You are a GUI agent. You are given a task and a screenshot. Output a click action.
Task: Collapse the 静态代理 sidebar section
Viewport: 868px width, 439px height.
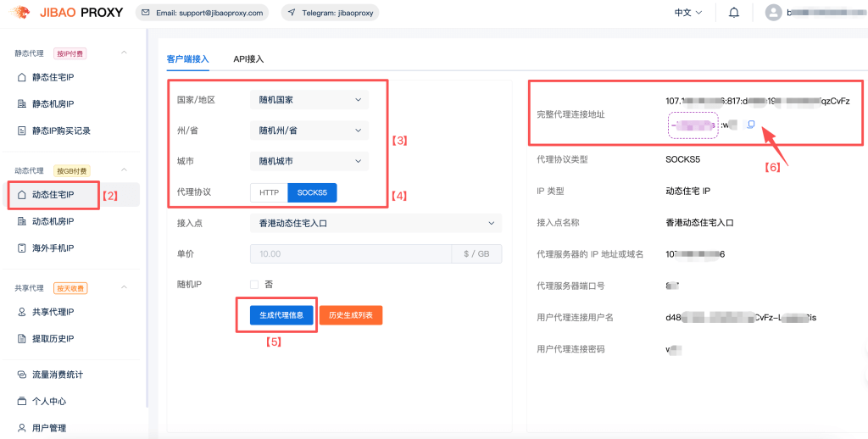point(124,53)
